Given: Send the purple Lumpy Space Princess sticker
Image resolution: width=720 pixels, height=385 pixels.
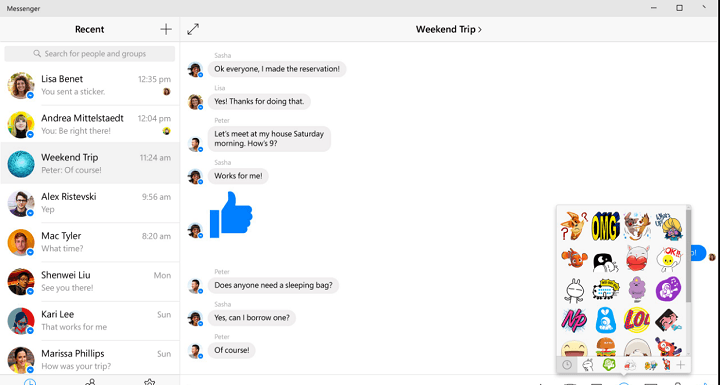Looking at the screenshot, I should [636, 289].
